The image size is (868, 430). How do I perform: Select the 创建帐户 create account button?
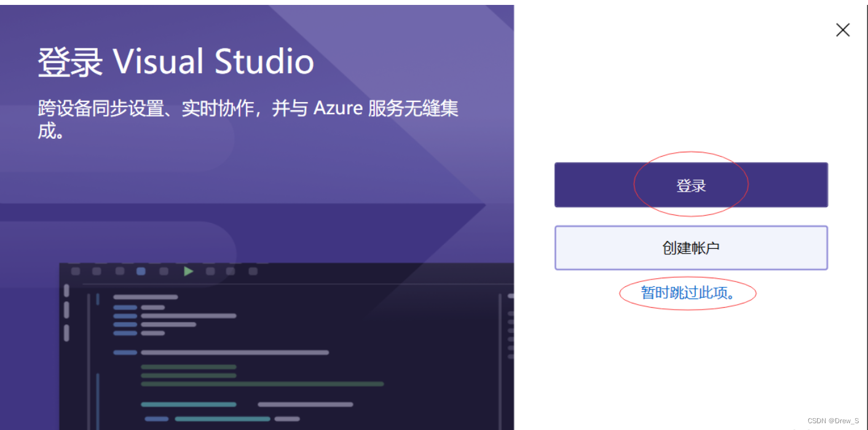coord(691,248)
